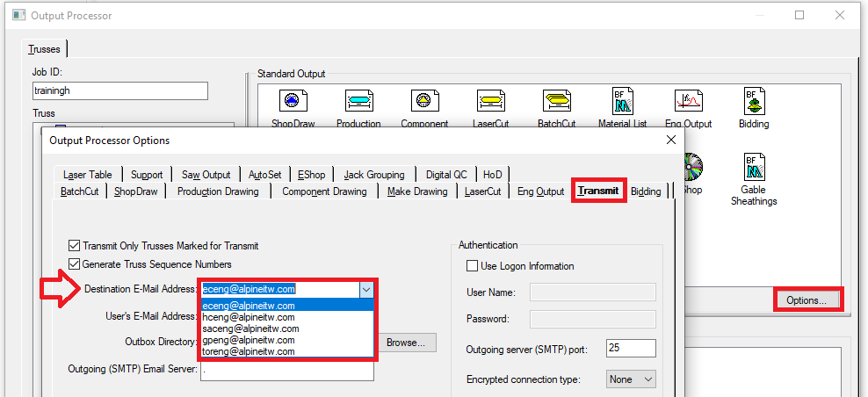
Task: Choose the LaserCut output icon
Action: [490, 101]
